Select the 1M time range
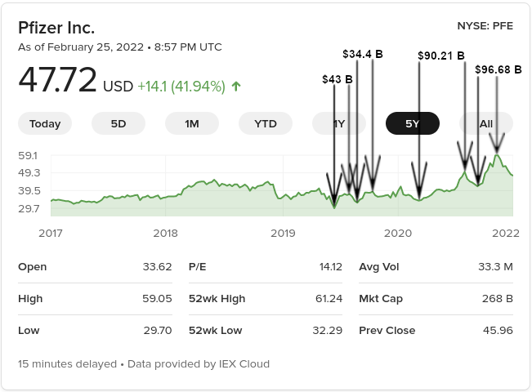Viewport: 532px width, 392px height. pyautogui.click(x=192, y=123)
